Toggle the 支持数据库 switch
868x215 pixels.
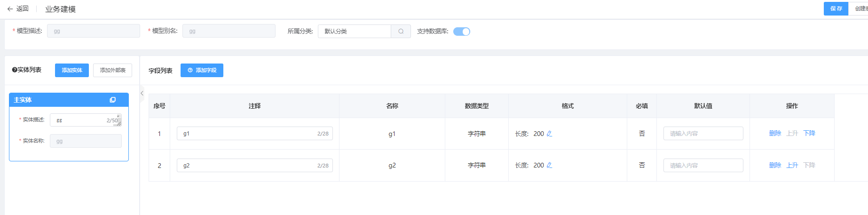462,32
